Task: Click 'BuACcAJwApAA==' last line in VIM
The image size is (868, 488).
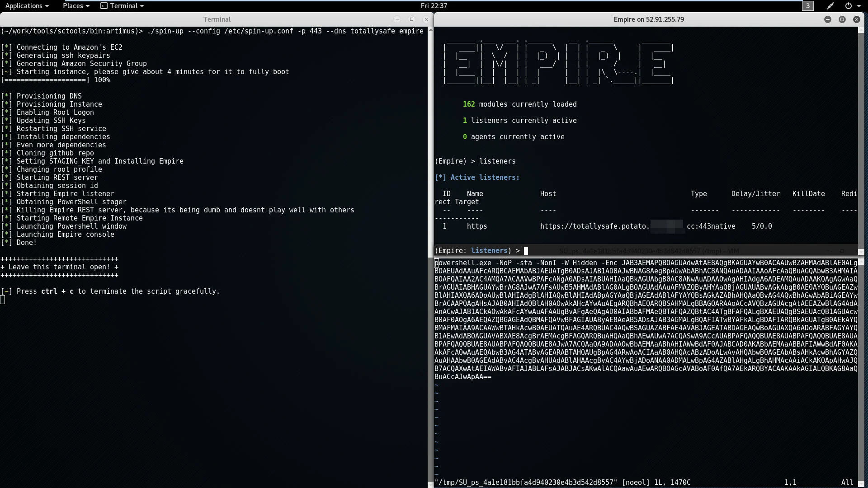Action: click(463, 377)
